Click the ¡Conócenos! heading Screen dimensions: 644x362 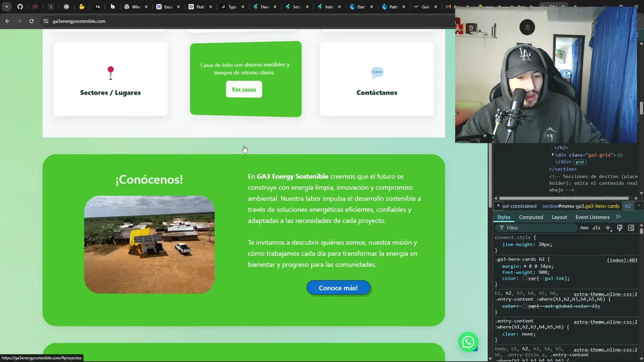click(x=149, y=179)
